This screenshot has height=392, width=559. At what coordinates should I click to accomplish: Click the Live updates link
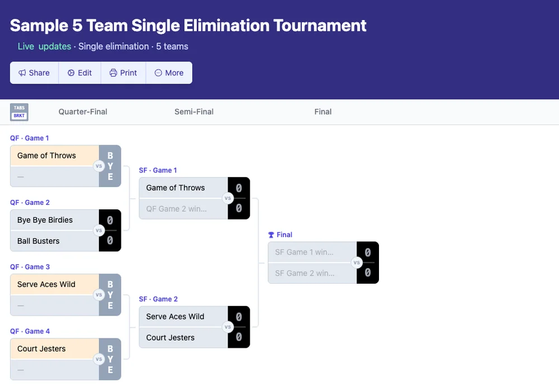pos(44,46)
